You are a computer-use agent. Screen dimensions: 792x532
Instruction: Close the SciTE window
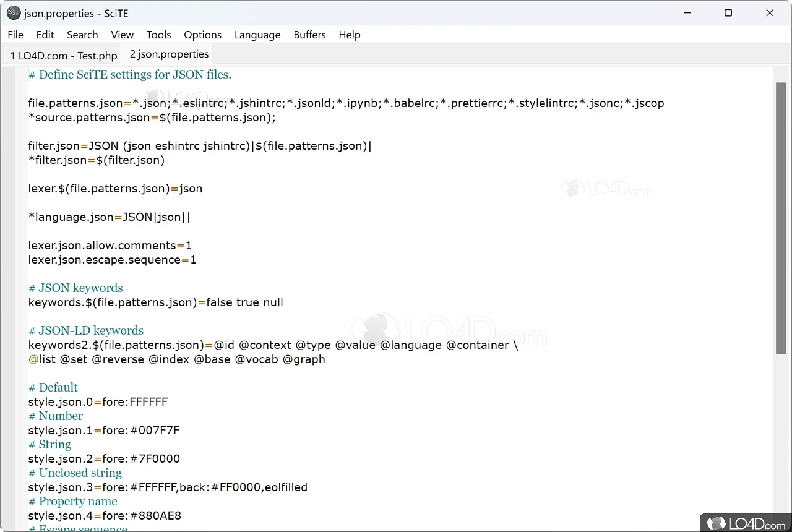[770, 13]
